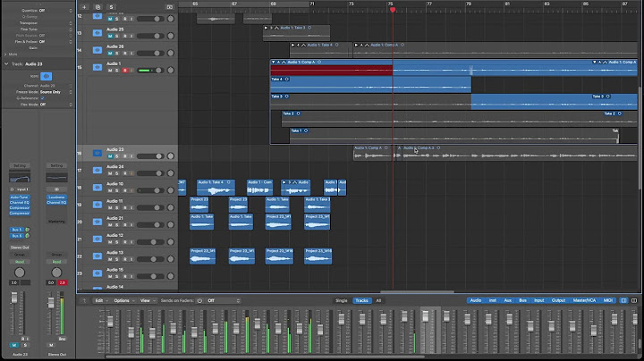Toggle the Audio channel filter button
Viewport: 644px width, 361px height.
pos(475,301)
